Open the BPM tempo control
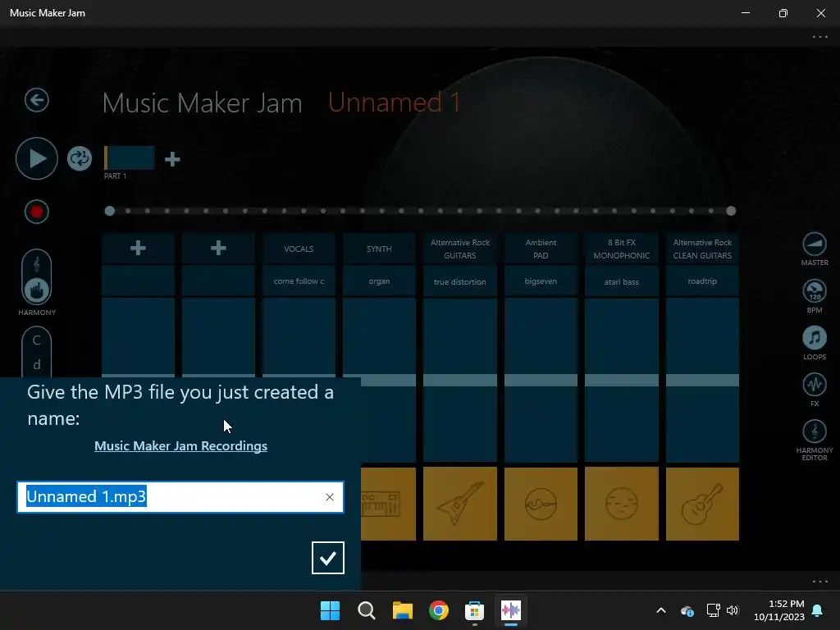Screen dimensions: 840x630 (815, 296)
